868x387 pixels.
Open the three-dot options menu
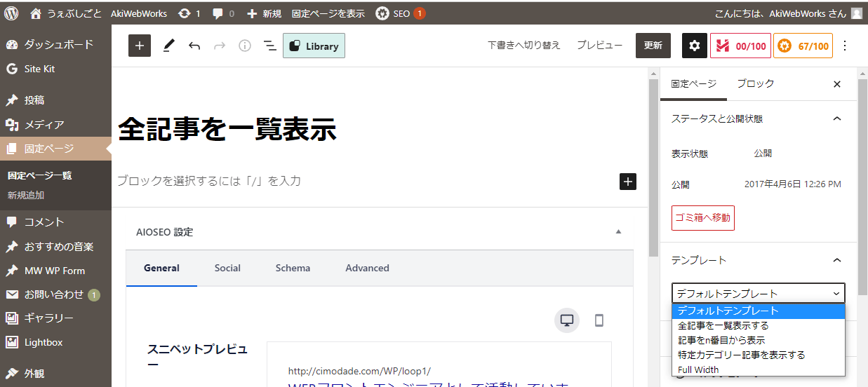pos(845,46)
